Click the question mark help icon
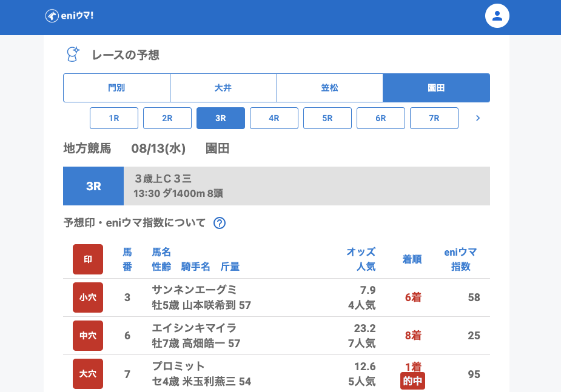The height and width of the screenshot is (392, 561). click(220, 223)
